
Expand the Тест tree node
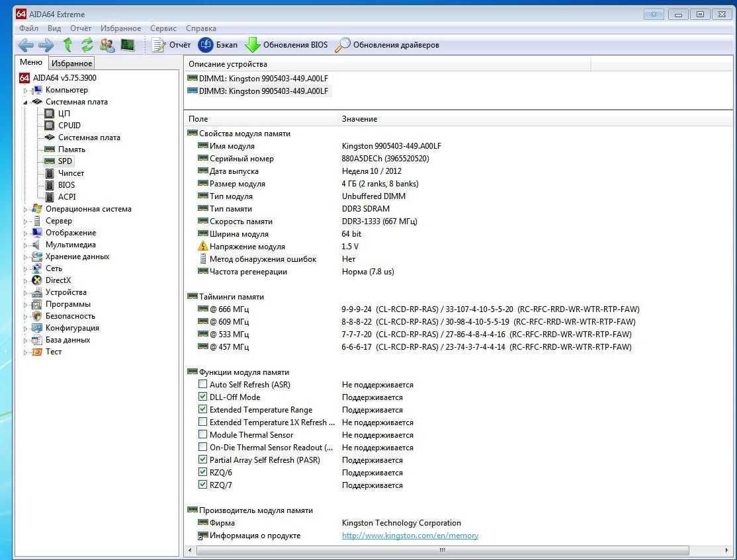click(x=25, y=352)
